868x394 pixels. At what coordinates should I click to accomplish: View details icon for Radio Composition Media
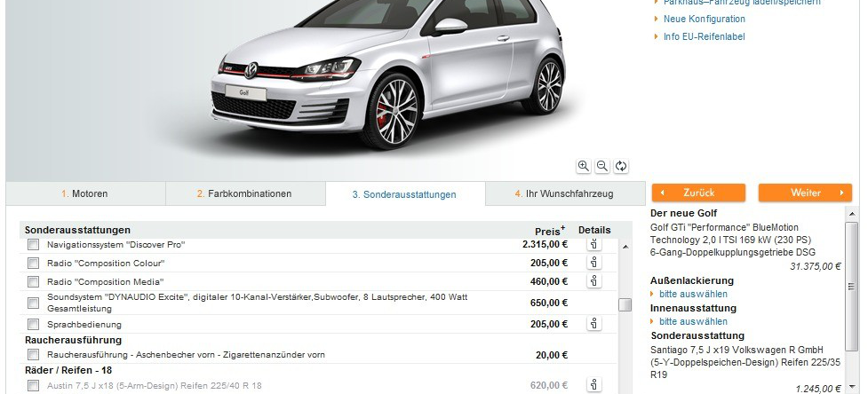[x=594, y=281]
